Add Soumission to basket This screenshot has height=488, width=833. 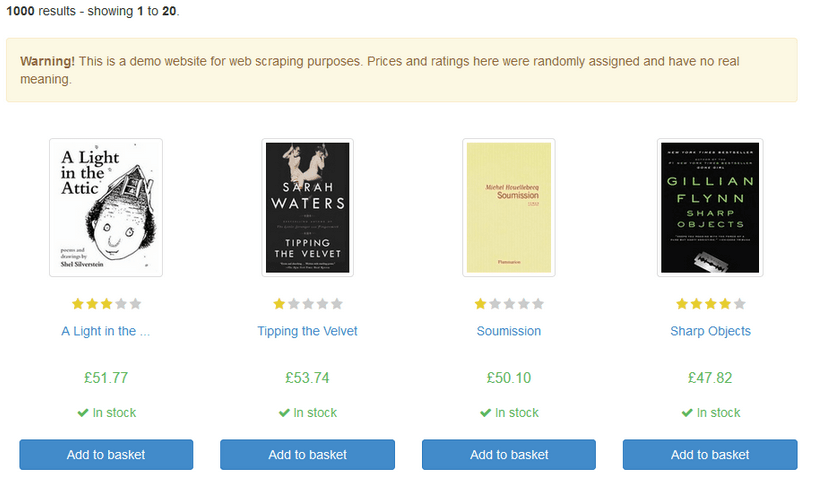pyautogui.click(x=509, y=455)
